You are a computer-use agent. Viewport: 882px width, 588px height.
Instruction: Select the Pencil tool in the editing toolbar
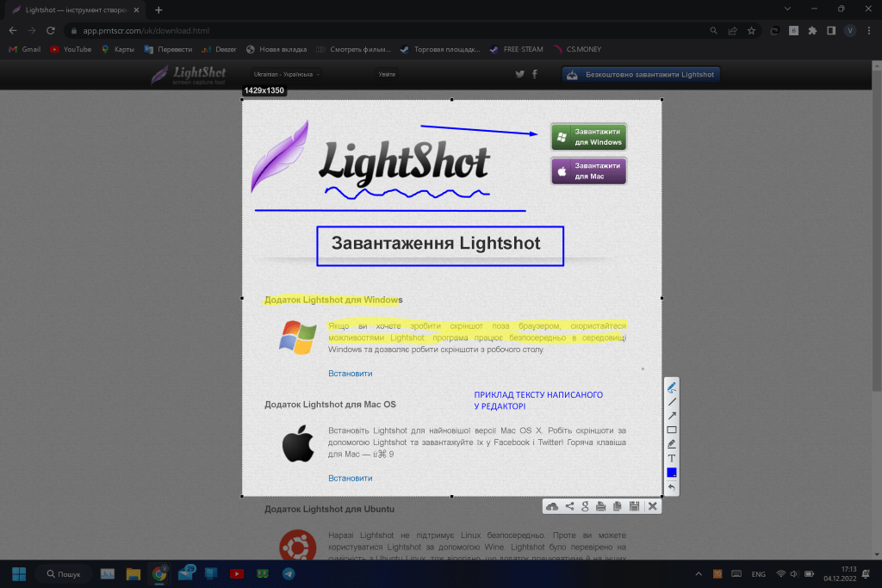pyautogui.click(x=672, y=386)
